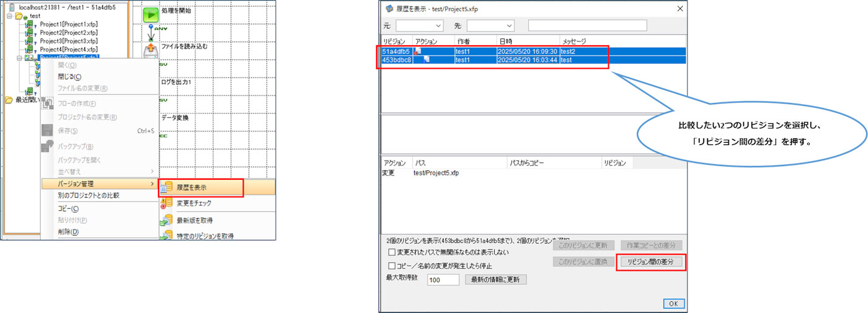This screenshot has height=313, width=868.
Task: Click the 最新の情報に更新 button
Action: click(x=497, y=280)
